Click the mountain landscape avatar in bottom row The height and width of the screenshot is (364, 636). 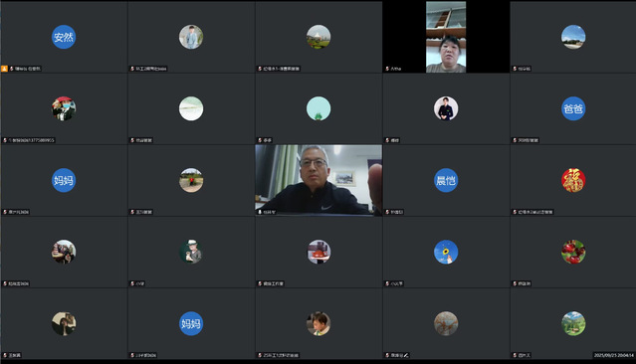(x=573, y=323)
